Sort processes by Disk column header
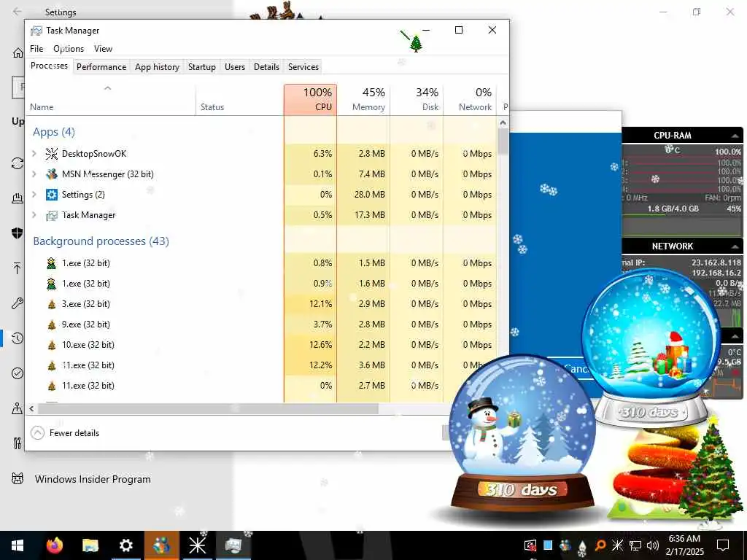 [417, 99]
